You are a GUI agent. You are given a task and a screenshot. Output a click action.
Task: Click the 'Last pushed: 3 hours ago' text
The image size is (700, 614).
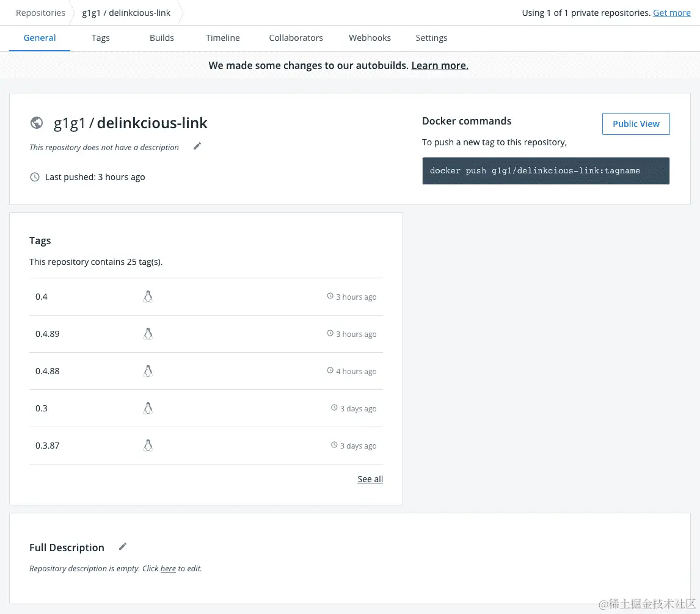[x=95, y=177]
